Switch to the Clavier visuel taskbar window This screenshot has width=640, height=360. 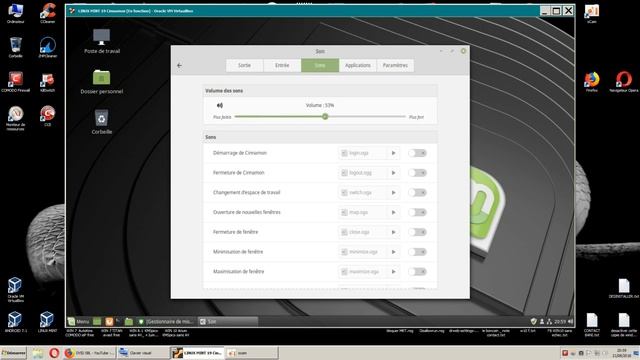point(143,353)
